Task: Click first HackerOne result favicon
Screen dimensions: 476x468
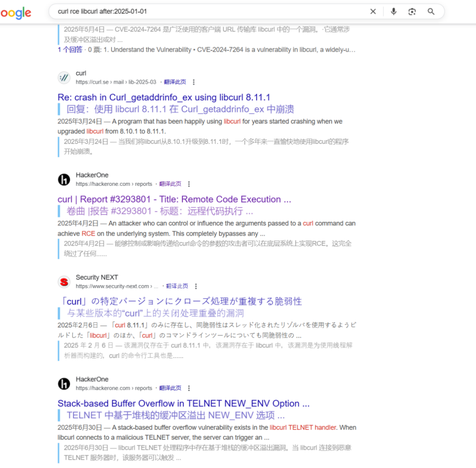Action: coord(64,180)
